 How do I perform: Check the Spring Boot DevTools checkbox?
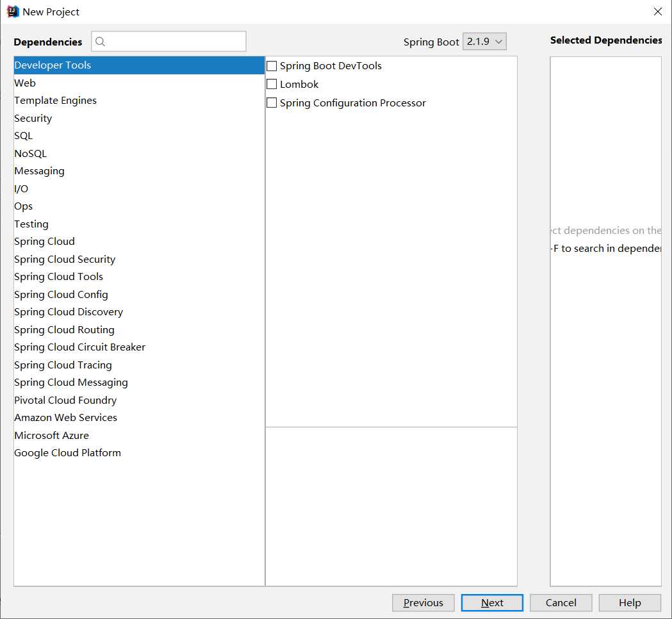(x=272, y=66)
